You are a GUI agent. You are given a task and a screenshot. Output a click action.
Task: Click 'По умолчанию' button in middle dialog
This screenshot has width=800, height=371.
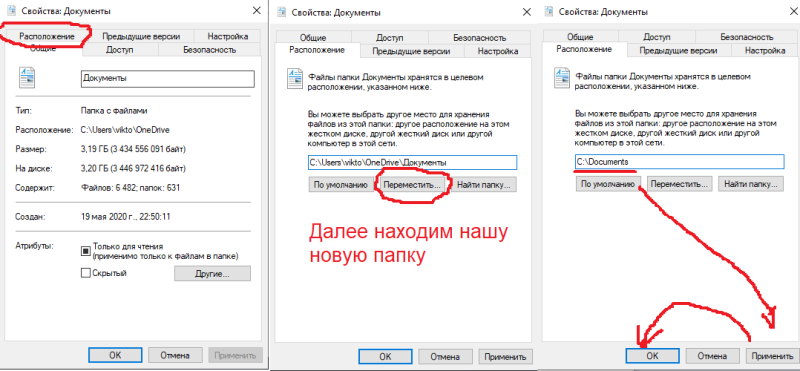coord(341,185)
